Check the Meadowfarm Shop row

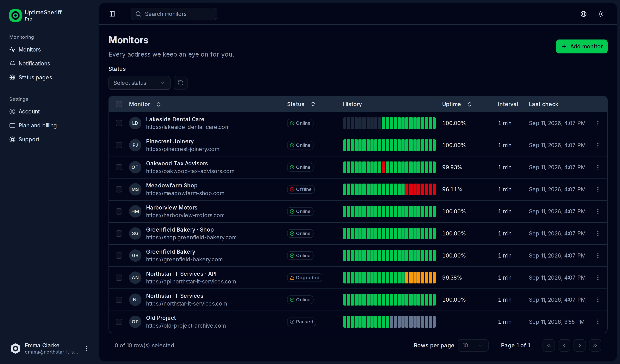coord(119,189)
